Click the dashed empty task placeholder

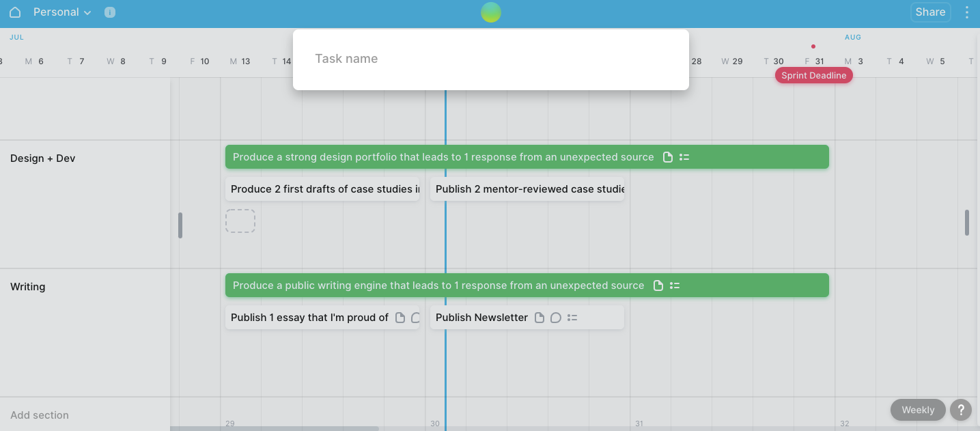(x=240, y=221)
